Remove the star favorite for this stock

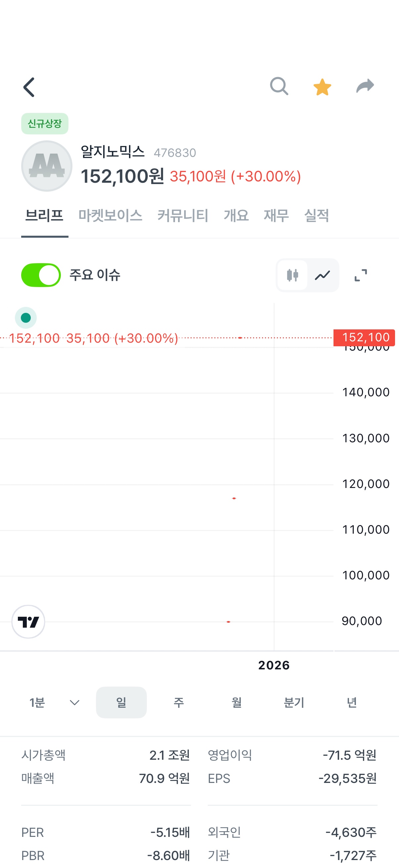click(322, 87)
